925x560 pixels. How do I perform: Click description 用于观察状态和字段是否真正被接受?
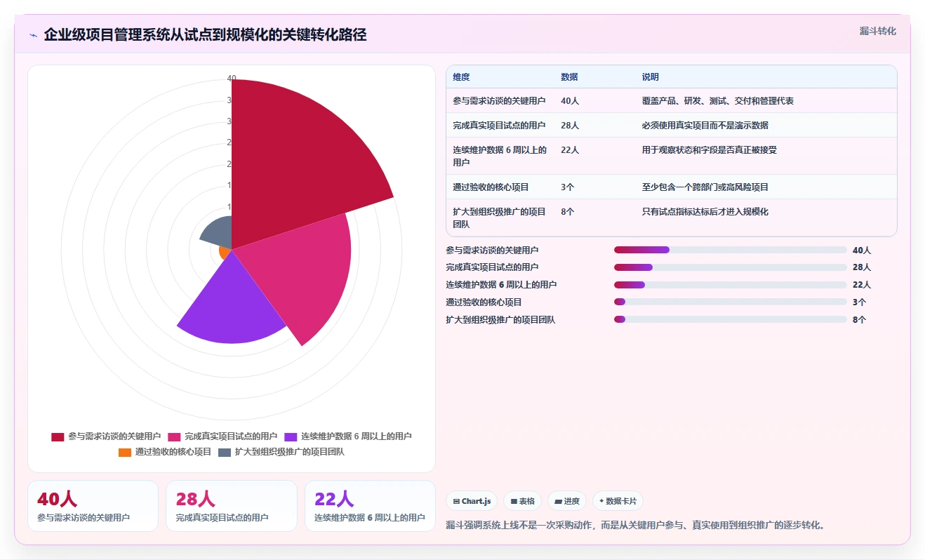710,149
